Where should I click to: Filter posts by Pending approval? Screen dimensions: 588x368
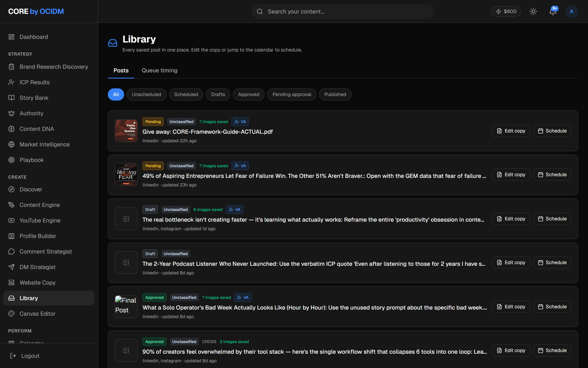[292, 94]
